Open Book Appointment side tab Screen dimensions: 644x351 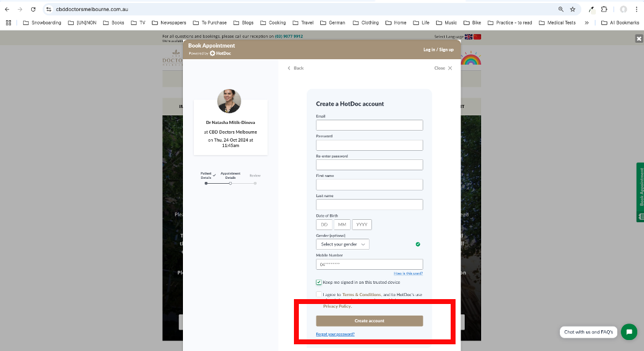pyautogui.click(x=640, y=192)
